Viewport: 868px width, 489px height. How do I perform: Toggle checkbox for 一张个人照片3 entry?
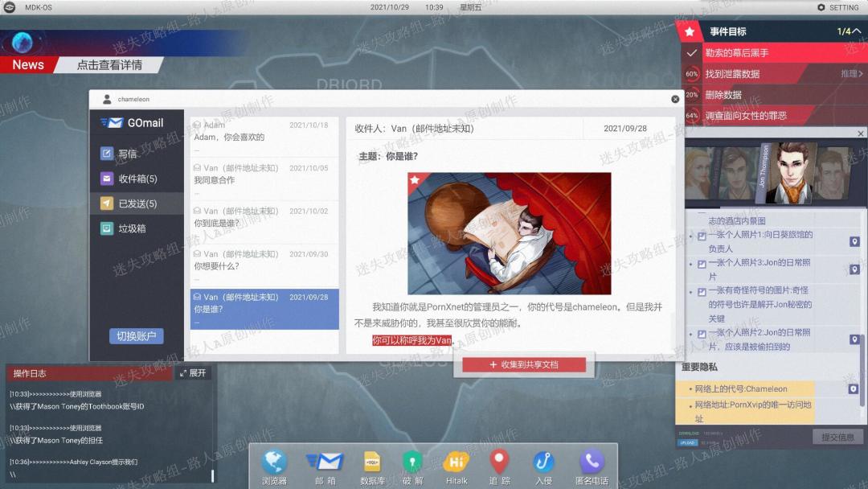coord(702,264)
